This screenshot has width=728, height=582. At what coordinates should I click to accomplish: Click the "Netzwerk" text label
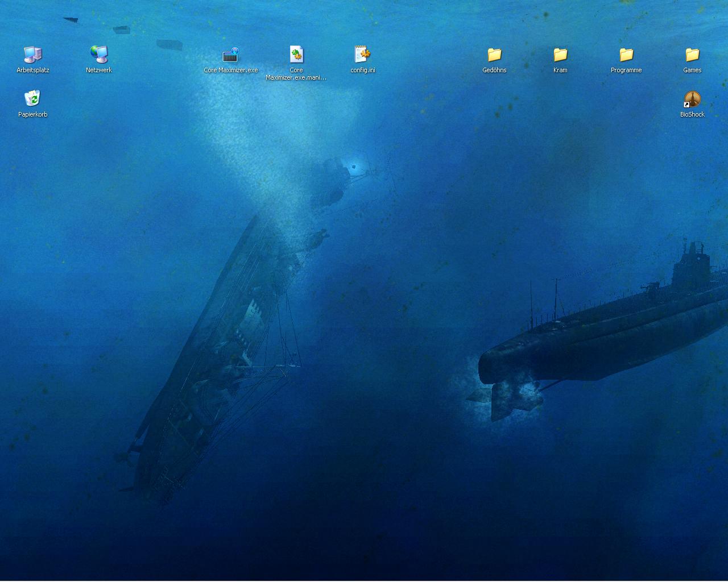pyautogui.click(x=99, y=70)
